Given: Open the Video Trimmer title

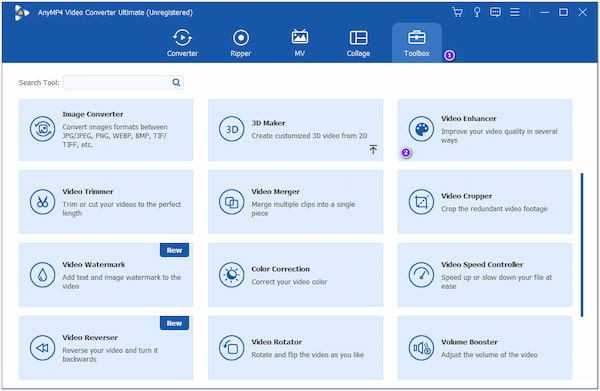Looking at the screenshot, I should pyautogui.click(x=88, y=191).
